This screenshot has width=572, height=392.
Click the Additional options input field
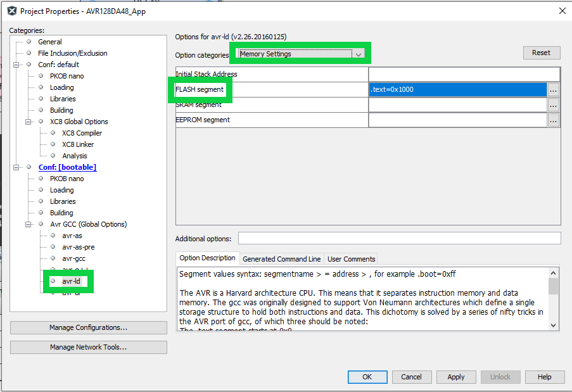(399, 238)
